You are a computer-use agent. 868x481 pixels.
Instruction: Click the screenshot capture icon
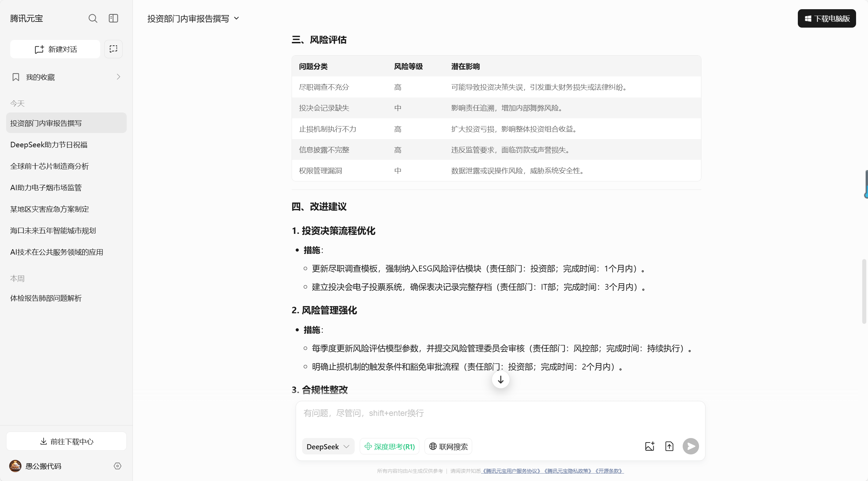coord(113,49)
